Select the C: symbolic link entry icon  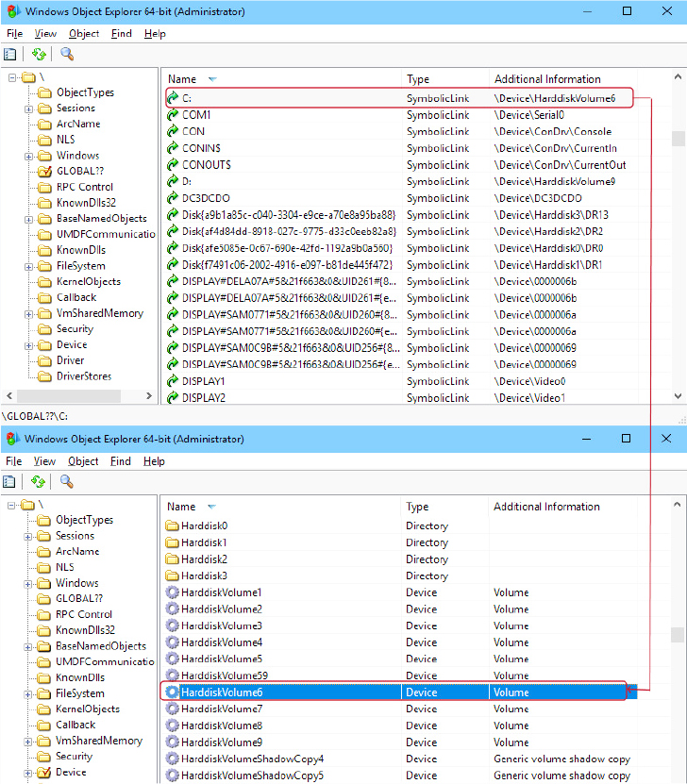(x=173, y=98)
